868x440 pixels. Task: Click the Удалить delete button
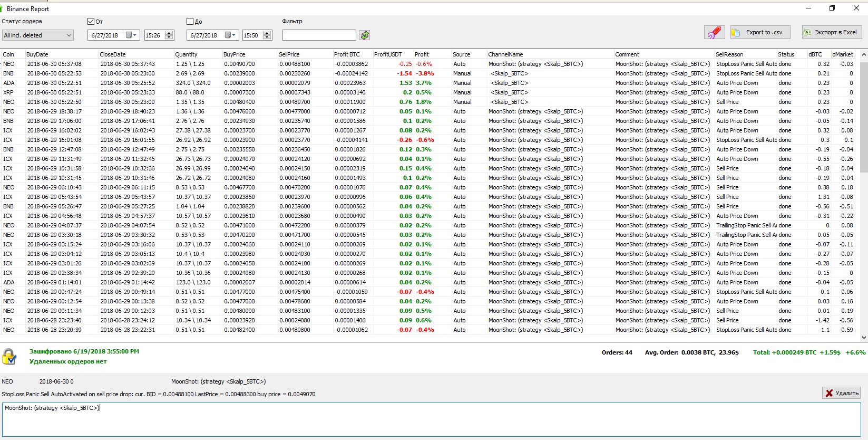[842, 393]
